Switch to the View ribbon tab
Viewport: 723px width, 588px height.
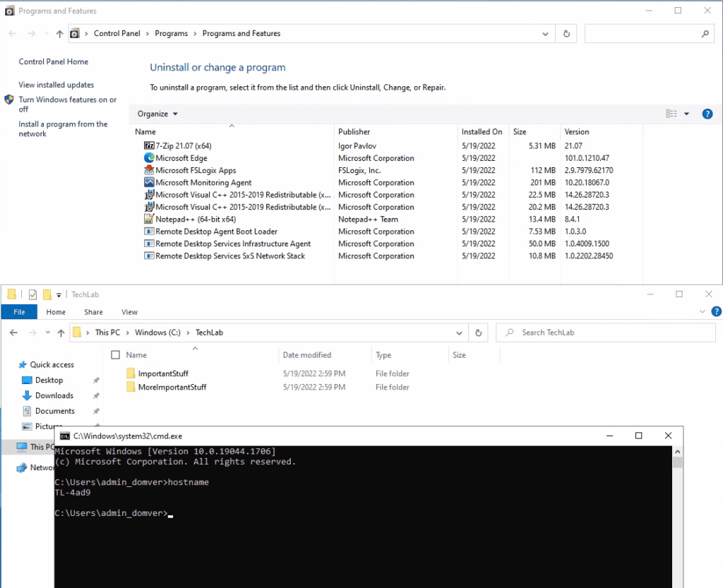129,312
